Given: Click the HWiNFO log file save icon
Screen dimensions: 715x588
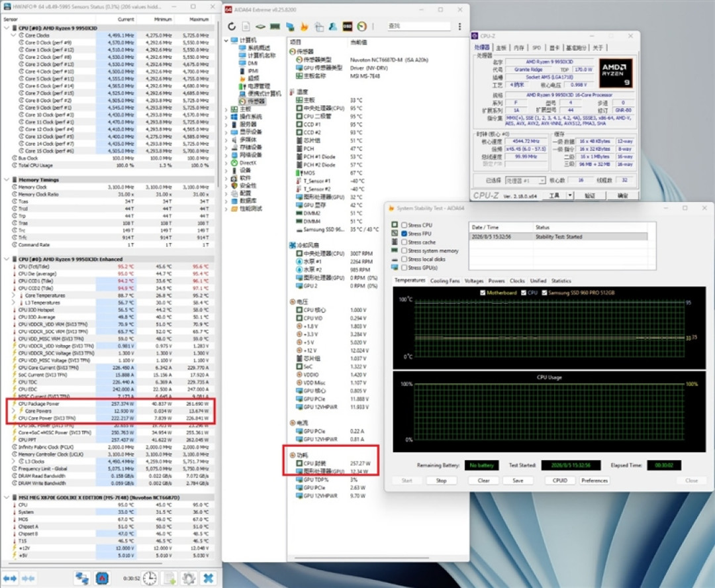Looking at the screenshot, I should pyautogui.click(x=169, y=579).
